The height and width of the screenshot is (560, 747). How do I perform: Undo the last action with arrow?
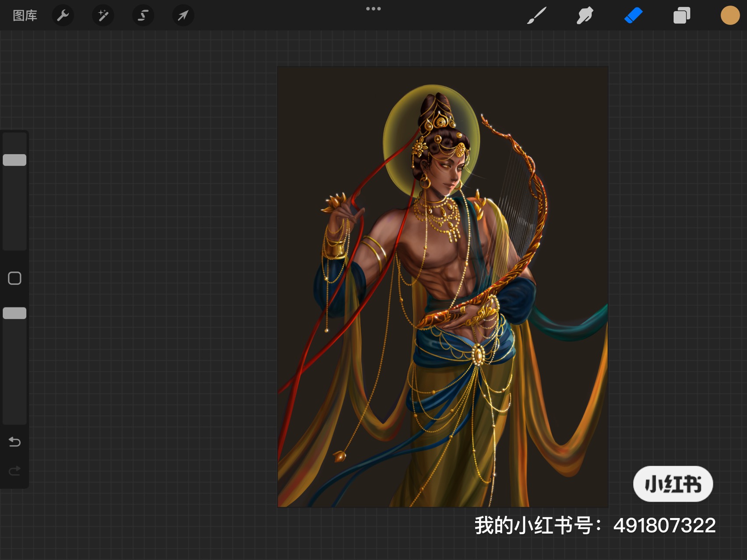(14, 442)
